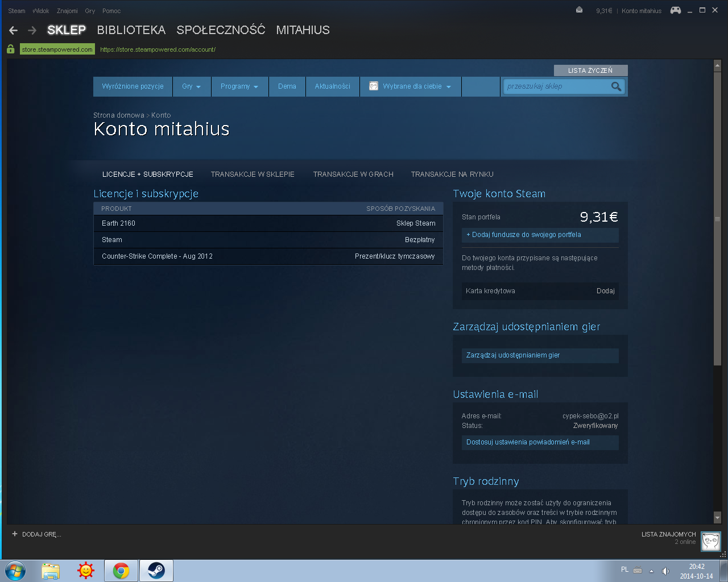Open the Dema store link
728x582 pixels.
click(x=287, y=86)
